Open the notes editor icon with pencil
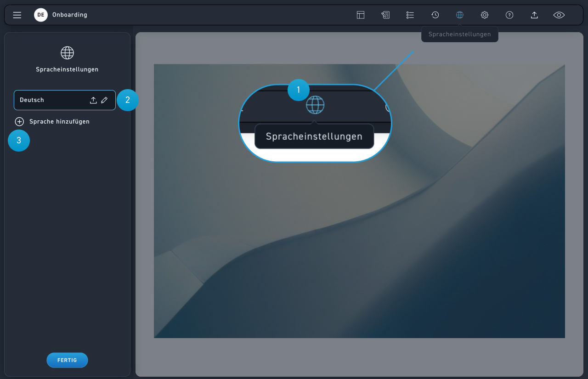This screenshot has width=588, height=379. tap(385, 15)
